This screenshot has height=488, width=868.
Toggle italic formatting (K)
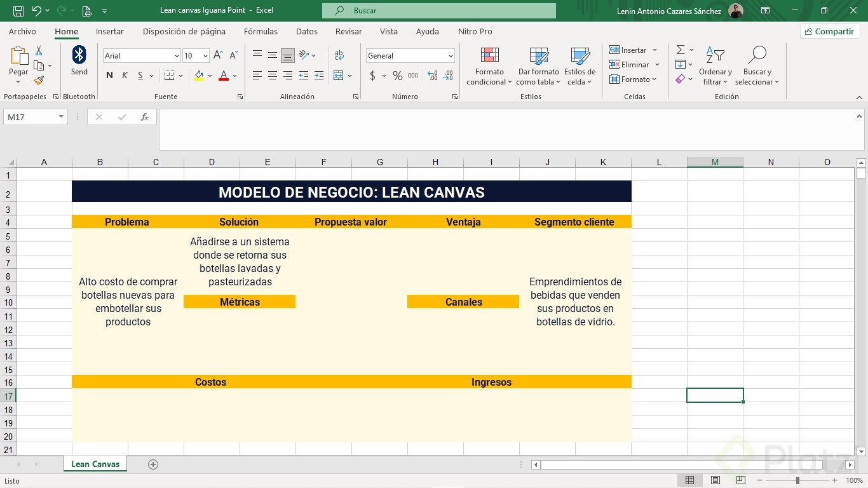coord(125,76)
